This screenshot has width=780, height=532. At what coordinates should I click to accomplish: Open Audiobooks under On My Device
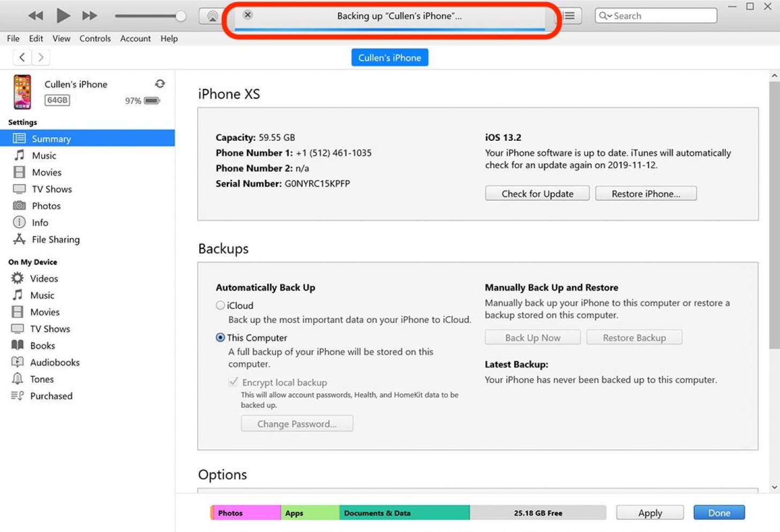[55, 362]
